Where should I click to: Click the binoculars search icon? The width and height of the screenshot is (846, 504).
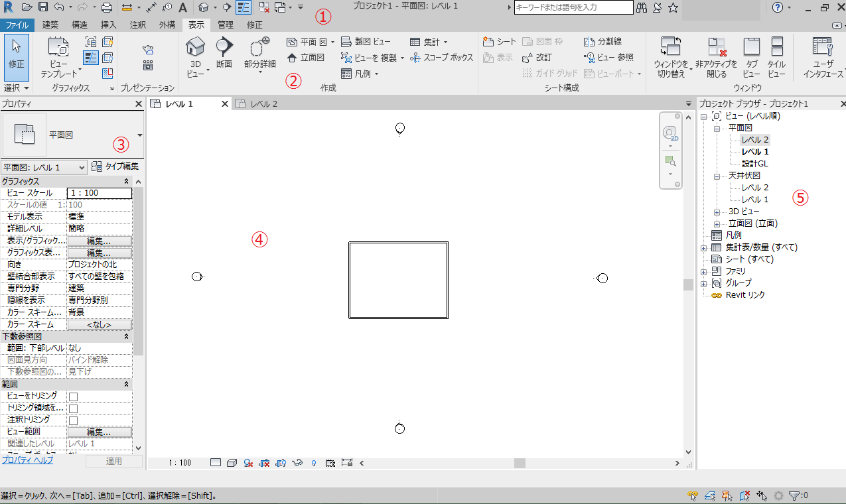(642, 7)
